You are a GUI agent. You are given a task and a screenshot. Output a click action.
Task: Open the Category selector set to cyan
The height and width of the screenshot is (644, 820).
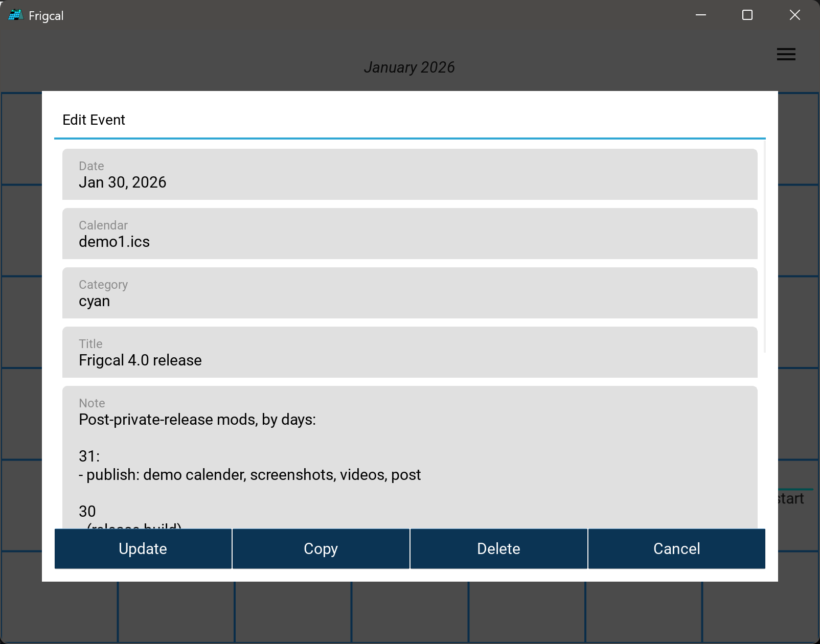click(409, 293)
